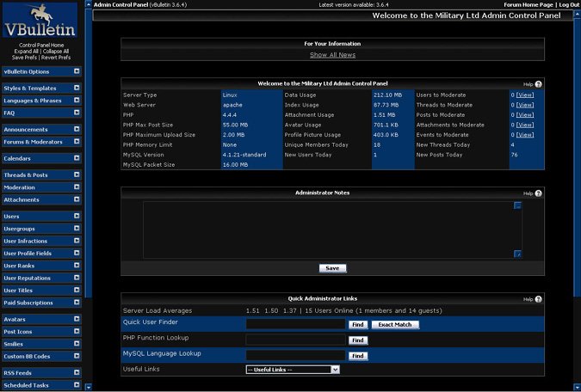
Task: Expand Threads & Posts section
Action: [77, 175]
